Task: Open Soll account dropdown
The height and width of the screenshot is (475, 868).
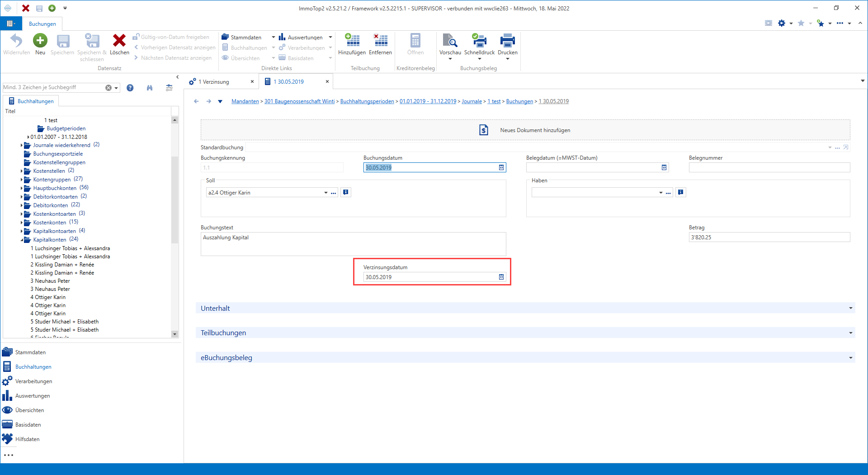Action: 325,193
